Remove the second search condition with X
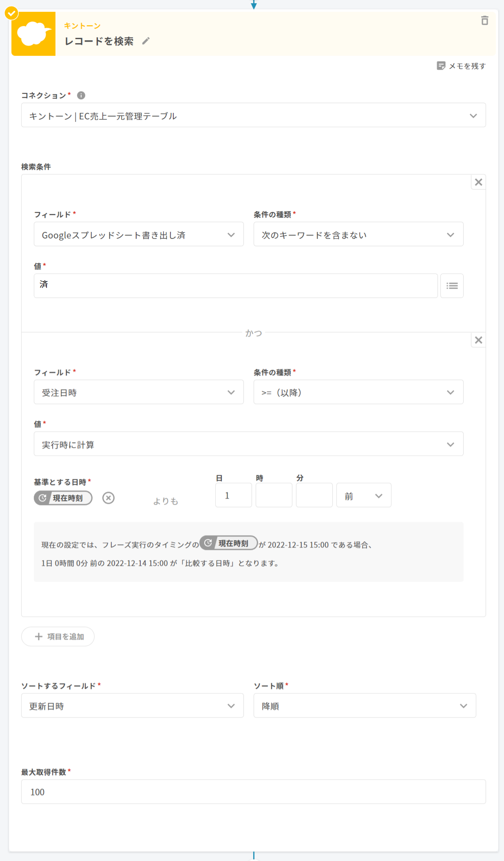Screen dimensions: 504x861 [x=478, y=340]
